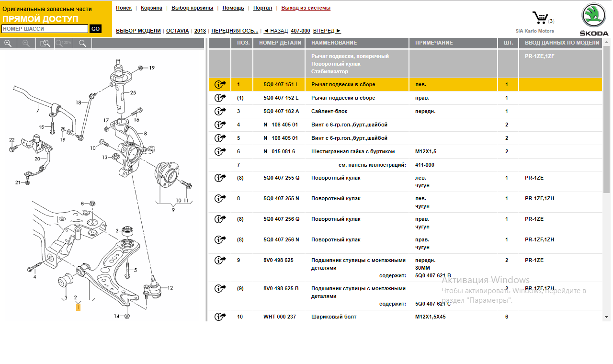
Task: Click info arrow icon for WHT 000 237
Action: (x=220, y=317)
